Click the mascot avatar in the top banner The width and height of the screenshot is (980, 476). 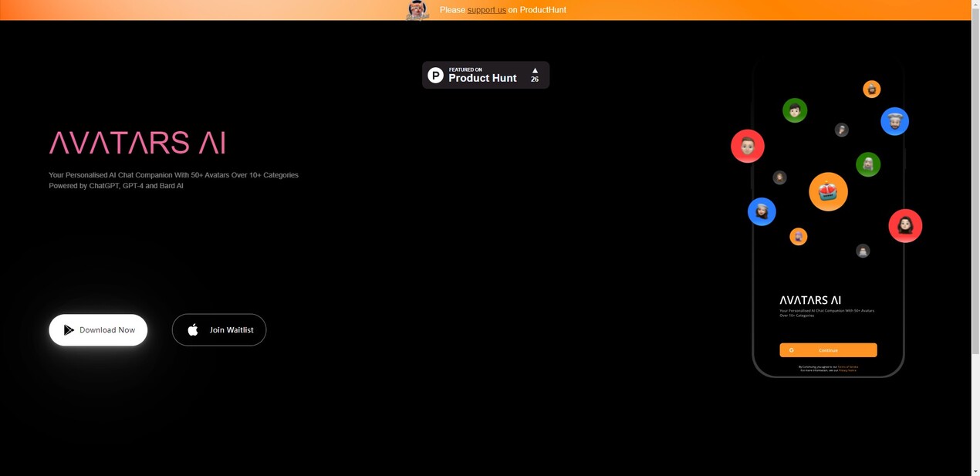417,10
